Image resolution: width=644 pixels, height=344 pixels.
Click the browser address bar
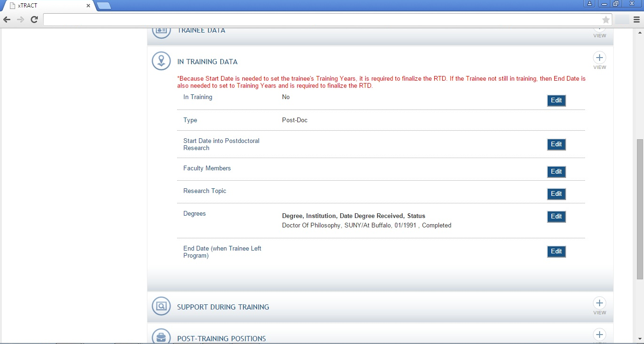(321, 19)
